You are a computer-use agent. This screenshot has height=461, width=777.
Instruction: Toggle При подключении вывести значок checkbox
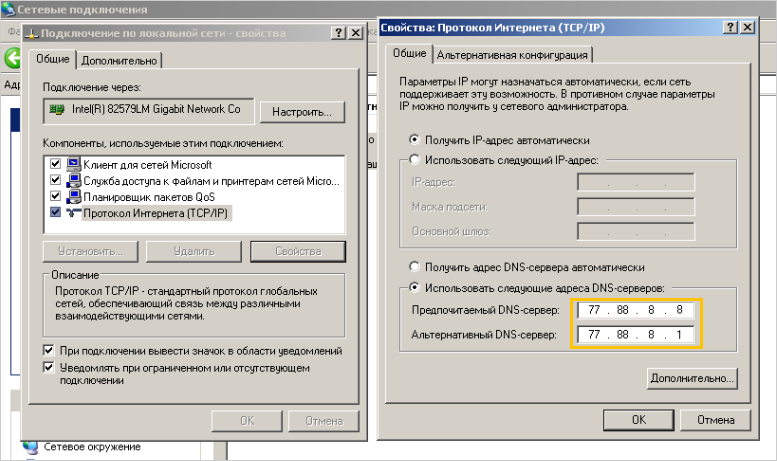[x=49, y=351]
